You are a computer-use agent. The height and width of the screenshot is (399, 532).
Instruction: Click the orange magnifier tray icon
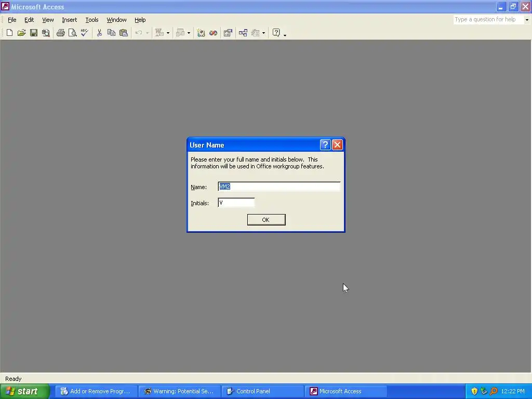coord(494,391)
